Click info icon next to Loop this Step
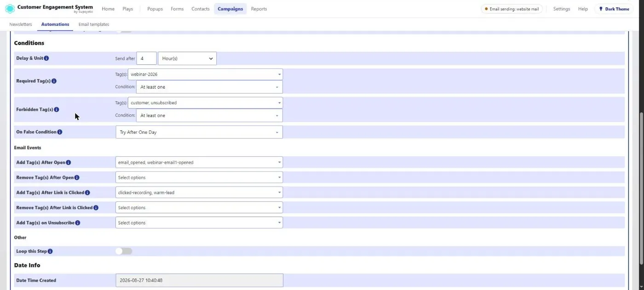The width and height of the screenshot is (644, 290). (x=50, y=251)
